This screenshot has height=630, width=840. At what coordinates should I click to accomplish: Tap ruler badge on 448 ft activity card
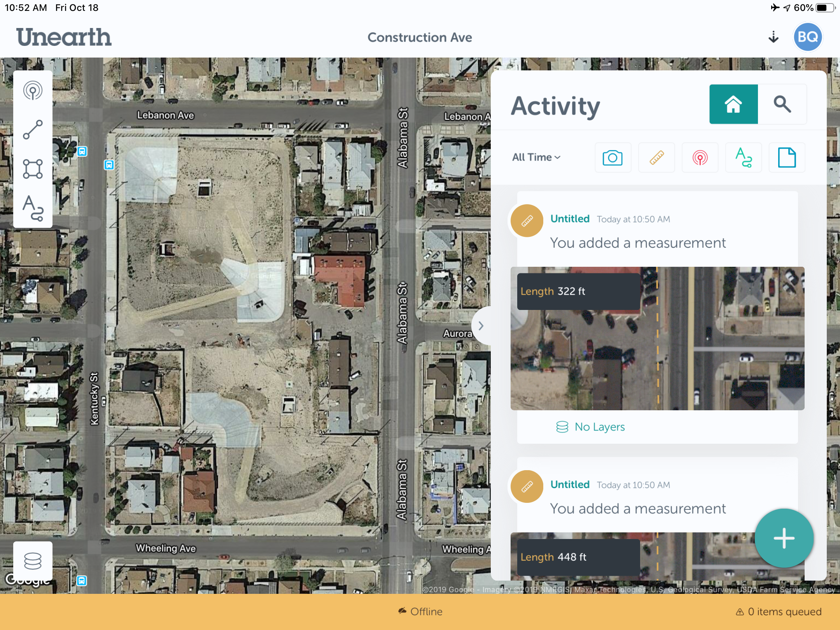(527, 486)
